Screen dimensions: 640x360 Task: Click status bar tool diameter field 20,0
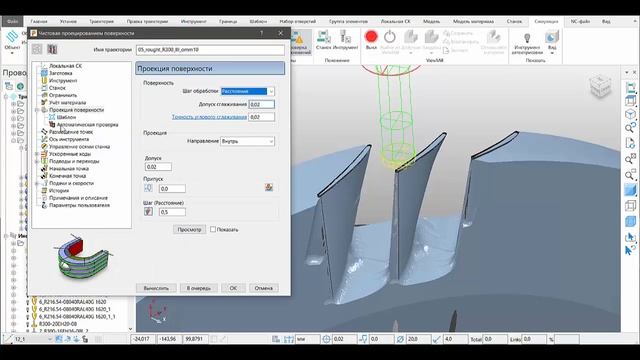coord(418,339)
